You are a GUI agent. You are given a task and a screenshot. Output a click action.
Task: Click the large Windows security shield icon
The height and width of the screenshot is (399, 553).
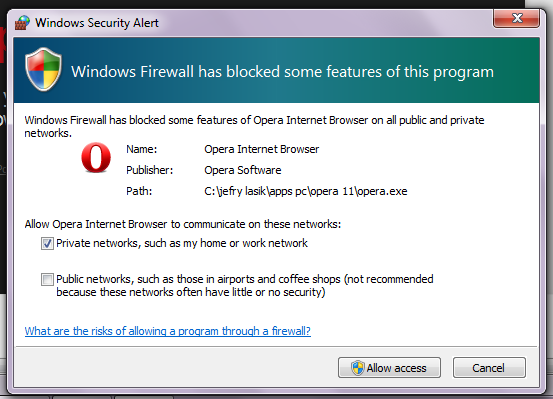(x=43, y=69)
